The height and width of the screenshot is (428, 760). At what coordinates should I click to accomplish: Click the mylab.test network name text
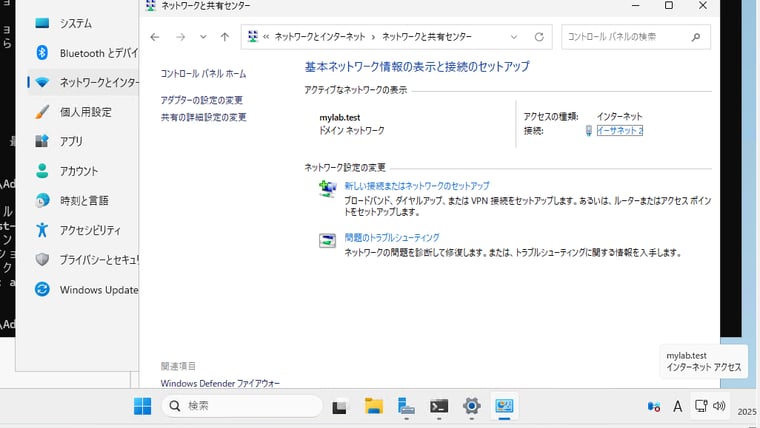click(340, 117)
